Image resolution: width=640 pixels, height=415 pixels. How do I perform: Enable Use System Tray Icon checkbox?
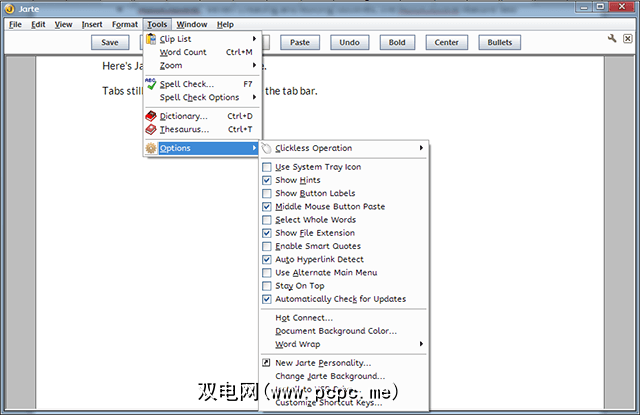click(267, 167)
